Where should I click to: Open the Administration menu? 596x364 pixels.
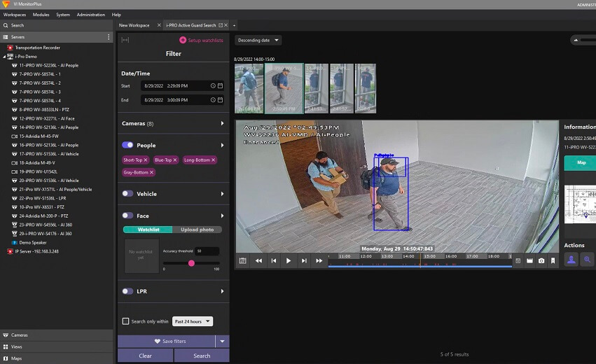point(90,15)
